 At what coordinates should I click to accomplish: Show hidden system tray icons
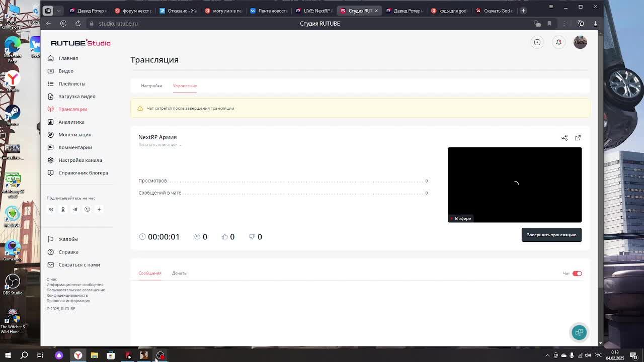click(547, 355)
